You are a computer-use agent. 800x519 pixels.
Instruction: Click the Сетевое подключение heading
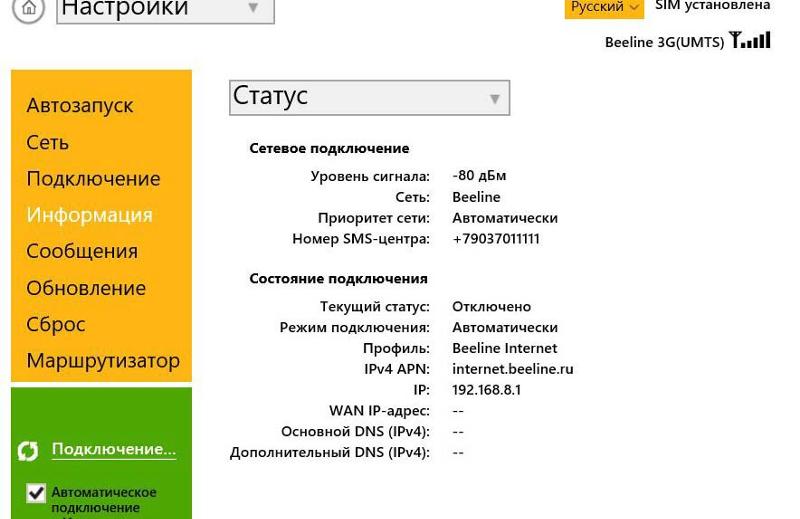coord(329,149)
